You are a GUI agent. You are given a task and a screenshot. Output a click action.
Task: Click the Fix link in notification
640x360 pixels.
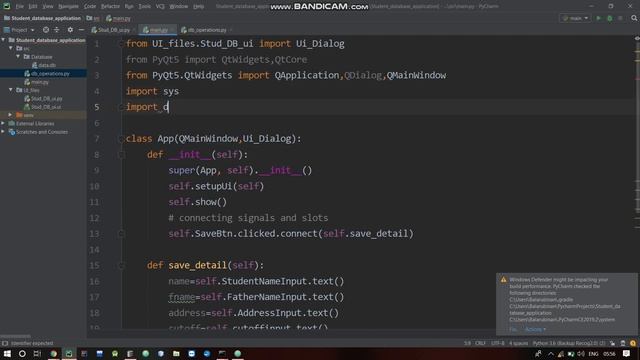tap(513, 329)
